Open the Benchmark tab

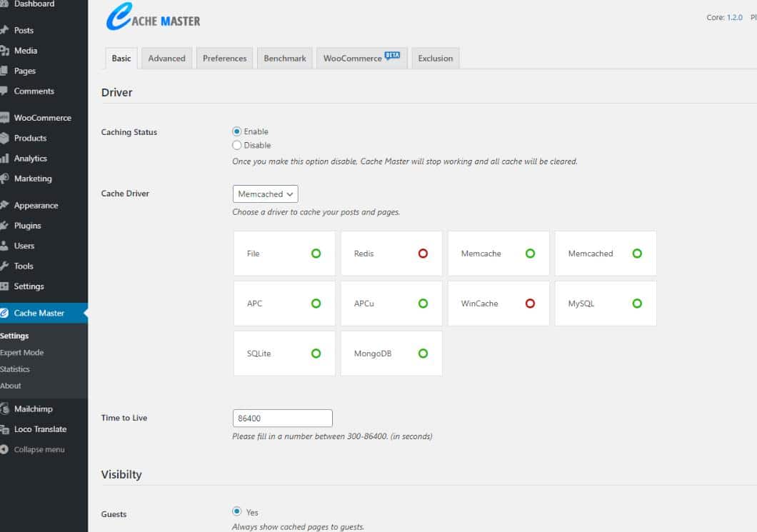pyautogui.click(x=285, y=59)
